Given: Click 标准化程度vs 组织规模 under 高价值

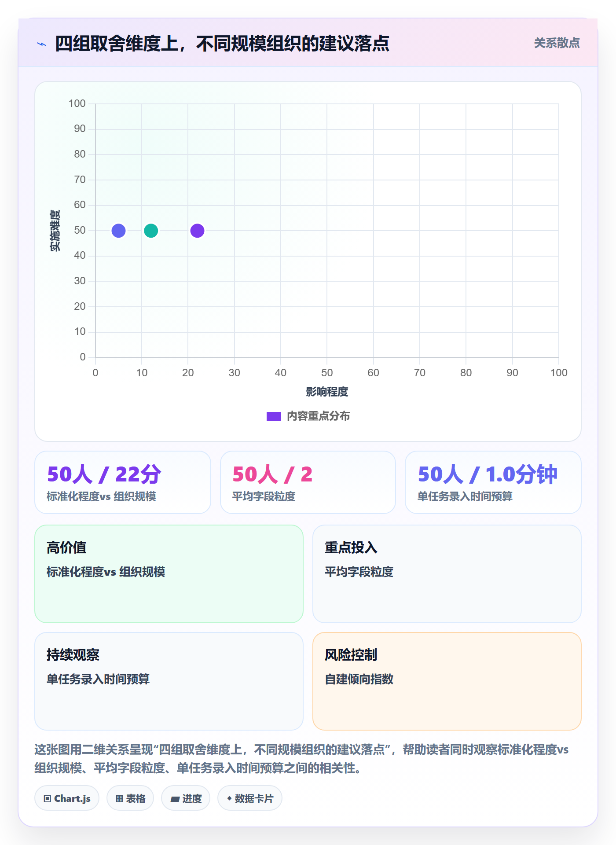Looking at the screenshot, I should coord(106,572).
